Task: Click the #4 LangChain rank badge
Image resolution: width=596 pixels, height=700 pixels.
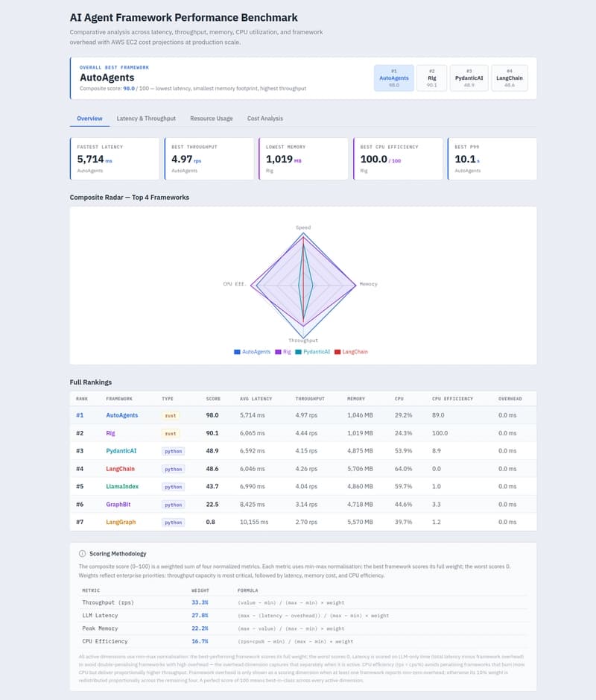Action: pos(509,78)
